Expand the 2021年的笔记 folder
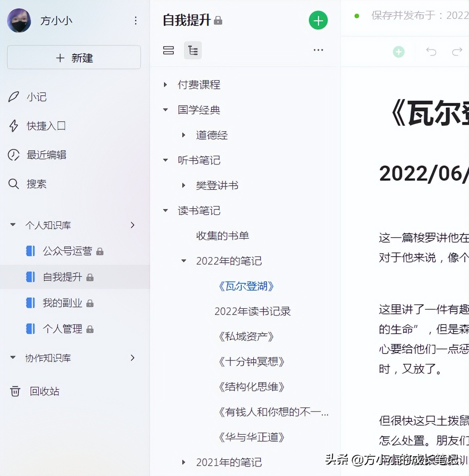This screenshot has height=476, width=469. click(183, 462)
